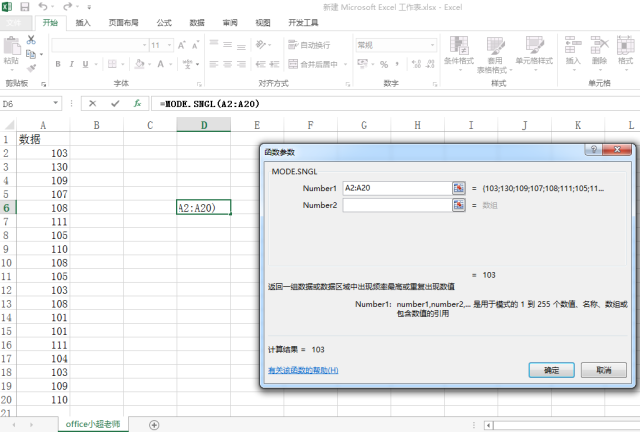The height and width of the screenshot is (432, 640).
Task: Switch to the 公式 (Formulas) tab
Action: [x=164, y=22]
